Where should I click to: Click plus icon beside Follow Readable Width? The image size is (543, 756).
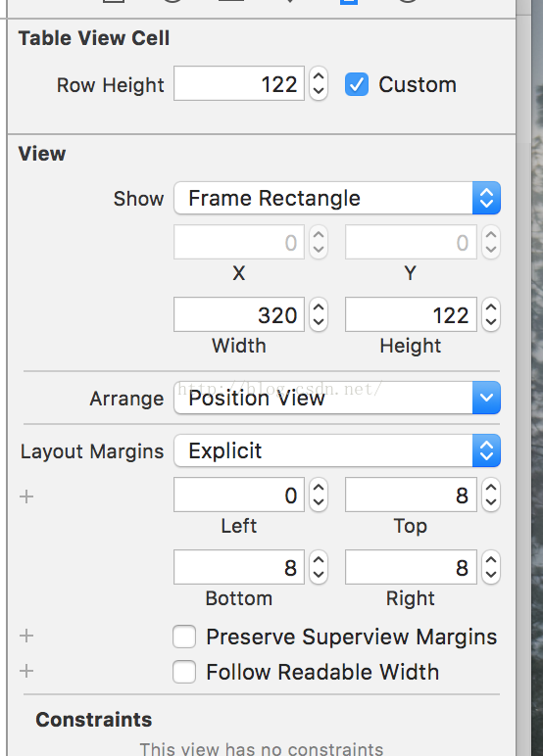26,671
